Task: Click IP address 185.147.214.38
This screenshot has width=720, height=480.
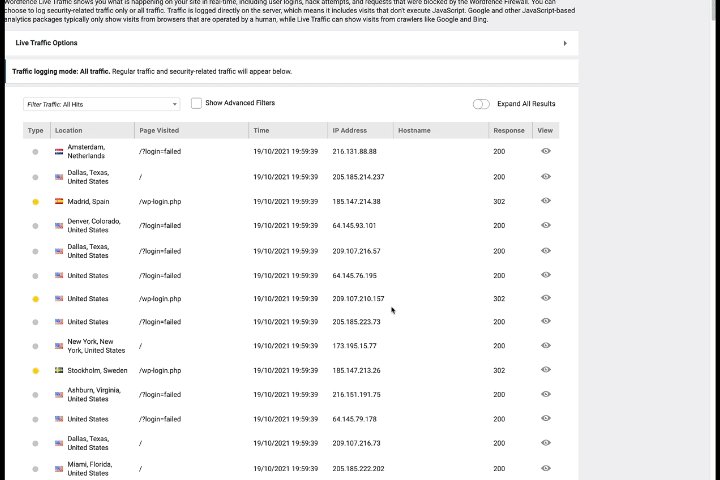Action: 356,201
